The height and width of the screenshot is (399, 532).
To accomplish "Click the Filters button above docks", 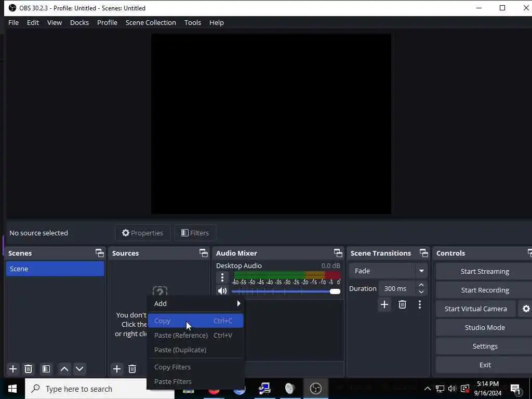I will pos(195,233).
